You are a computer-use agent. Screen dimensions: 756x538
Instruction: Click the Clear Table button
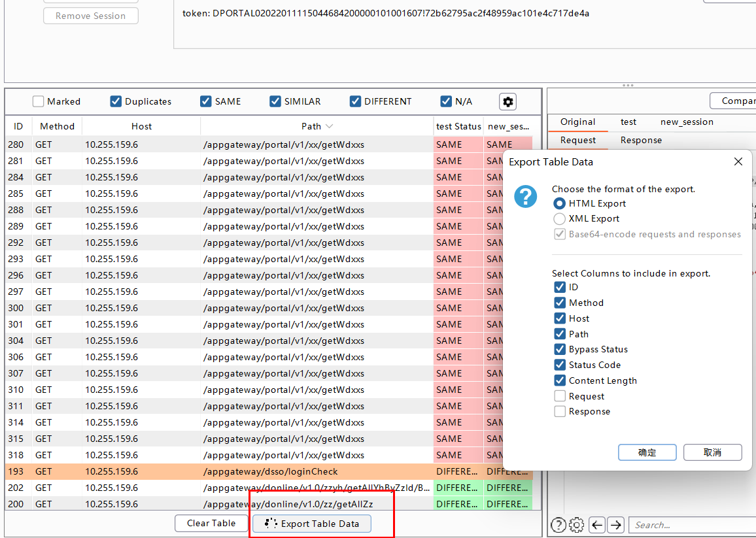point(211,523)
